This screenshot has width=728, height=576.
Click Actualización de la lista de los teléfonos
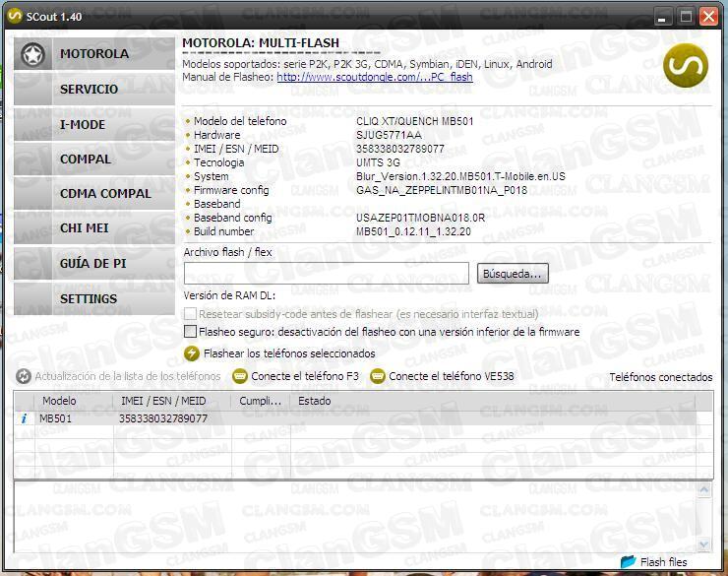128,376
